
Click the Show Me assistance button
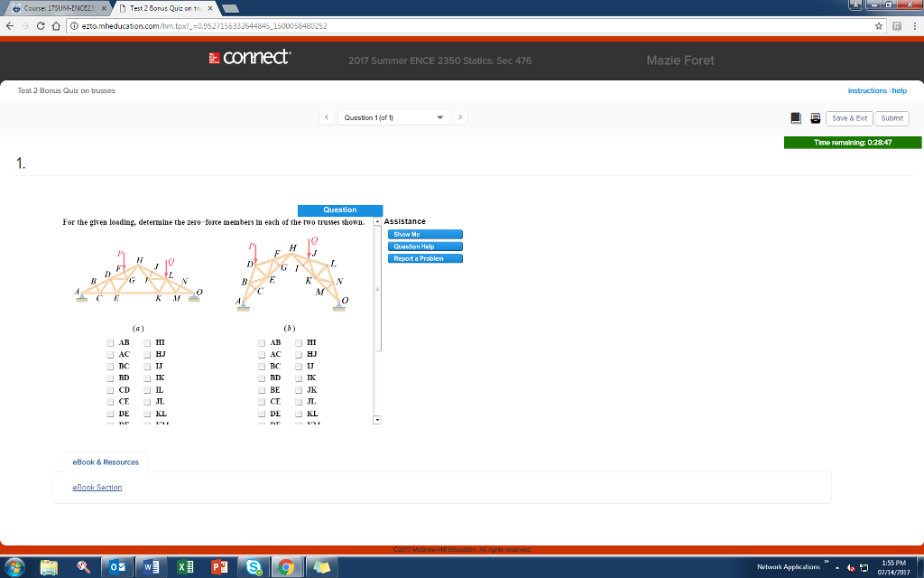(x=424, y=233)
